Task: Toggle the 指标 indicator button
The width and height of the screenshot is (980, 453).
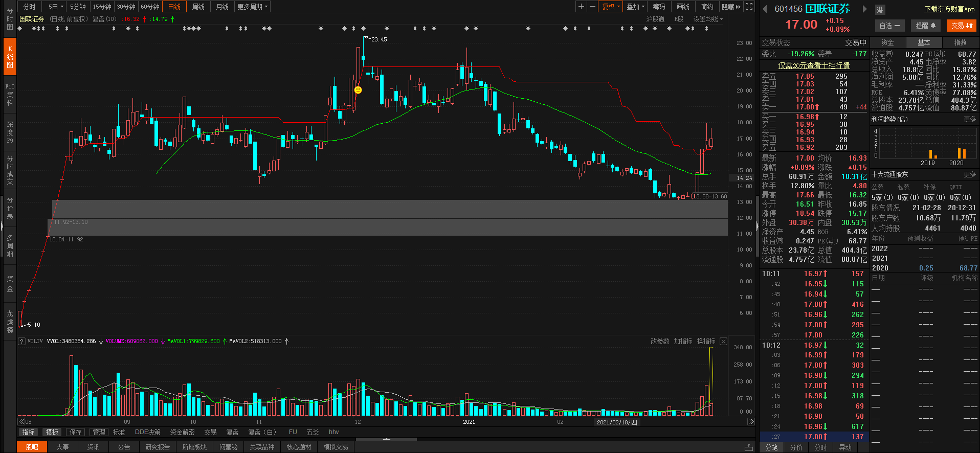Action: [x=29, y=433]
